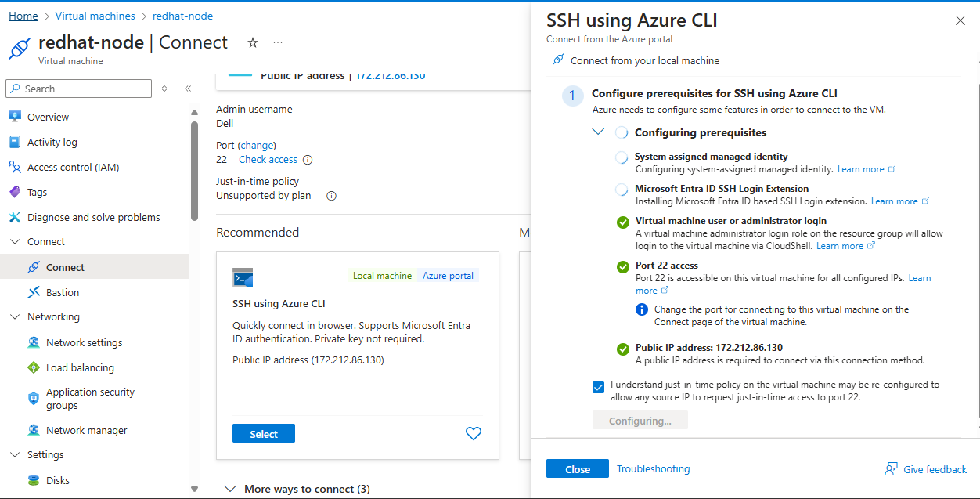This screenshot has height=499, width=980.
Task: Open Bastion from the sidebar
Action: 63,292
